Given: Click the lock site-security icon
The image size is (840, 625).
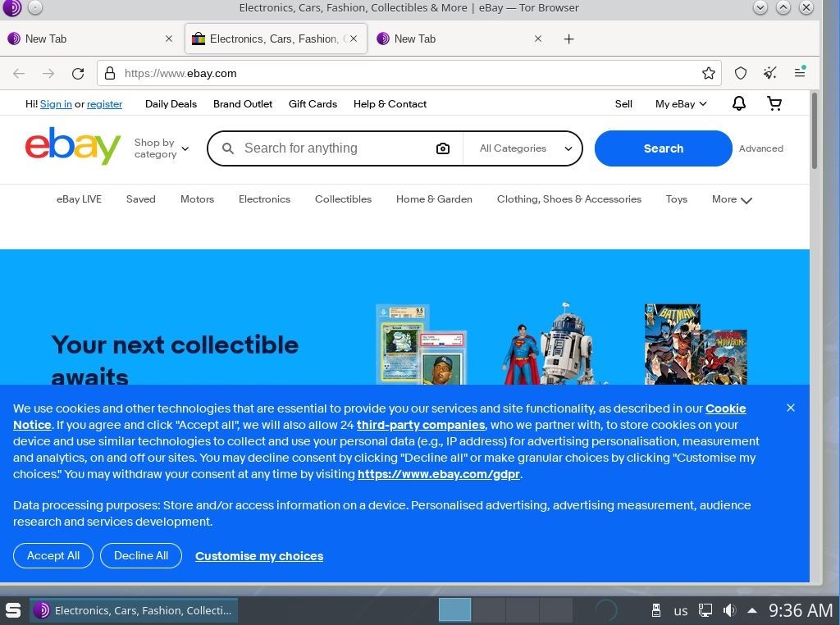Looking at the screenshot, I should pos(110,73).
